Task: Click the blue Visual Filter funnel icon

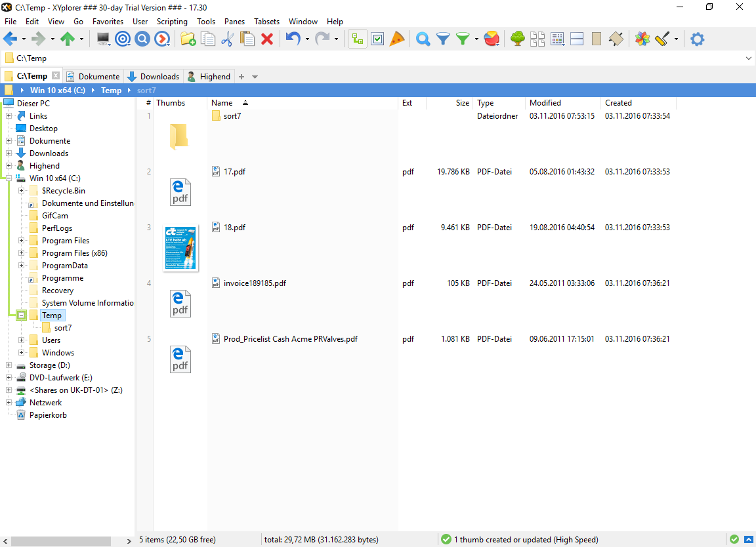Action: (x=443, y=39)
